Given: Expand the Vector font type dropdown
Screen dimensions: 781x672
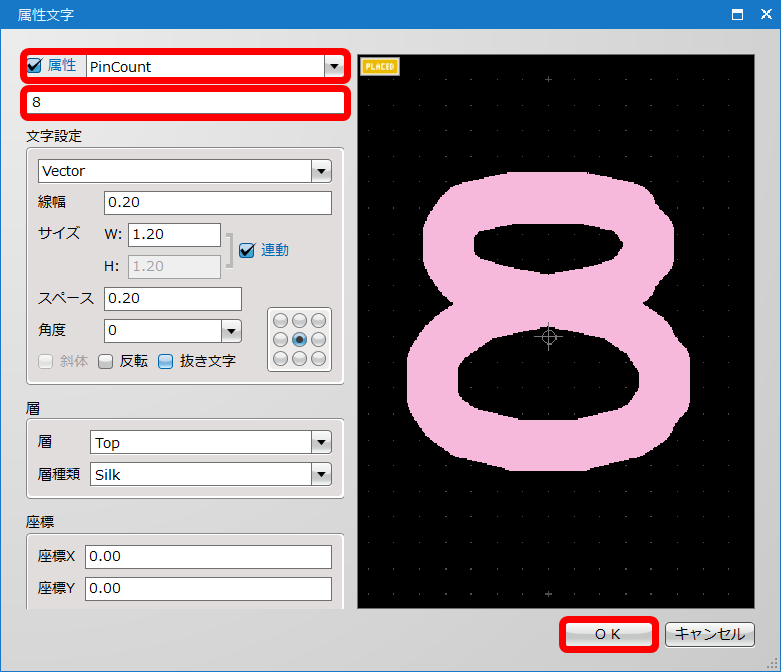Looking at the screenshot, I should (x=320, y=171).
